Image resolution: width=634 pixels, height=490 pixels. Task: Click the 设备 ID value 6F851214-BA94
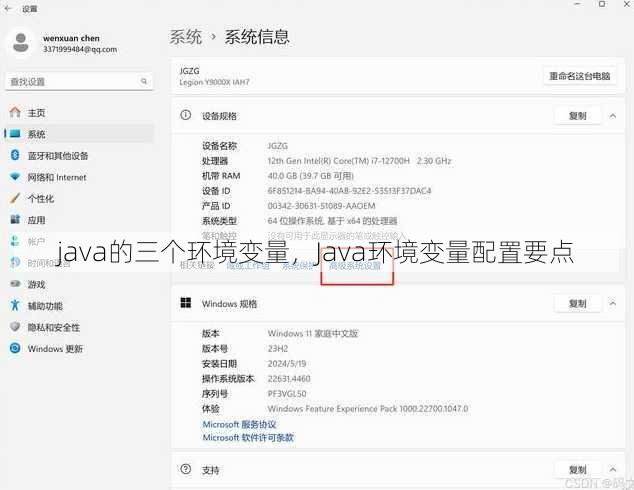pyautogui.click(x=349, y=191)
